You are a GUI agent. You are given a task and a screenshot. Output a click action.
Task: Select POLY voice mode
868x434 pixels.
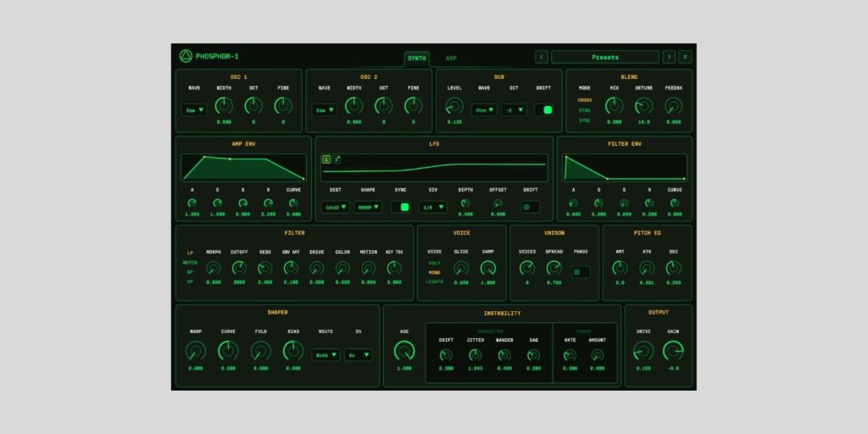(x=435, y=264)
